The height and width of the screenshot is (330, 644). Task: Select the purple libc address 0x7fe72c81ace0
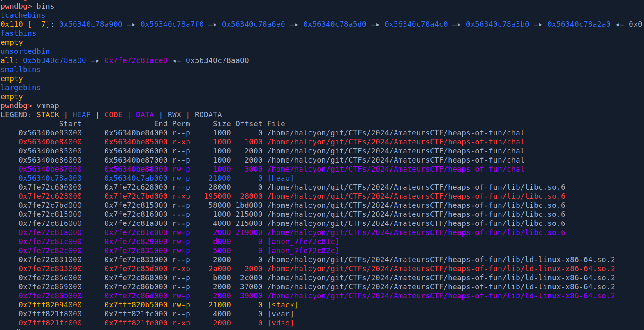tap(136, 60)
